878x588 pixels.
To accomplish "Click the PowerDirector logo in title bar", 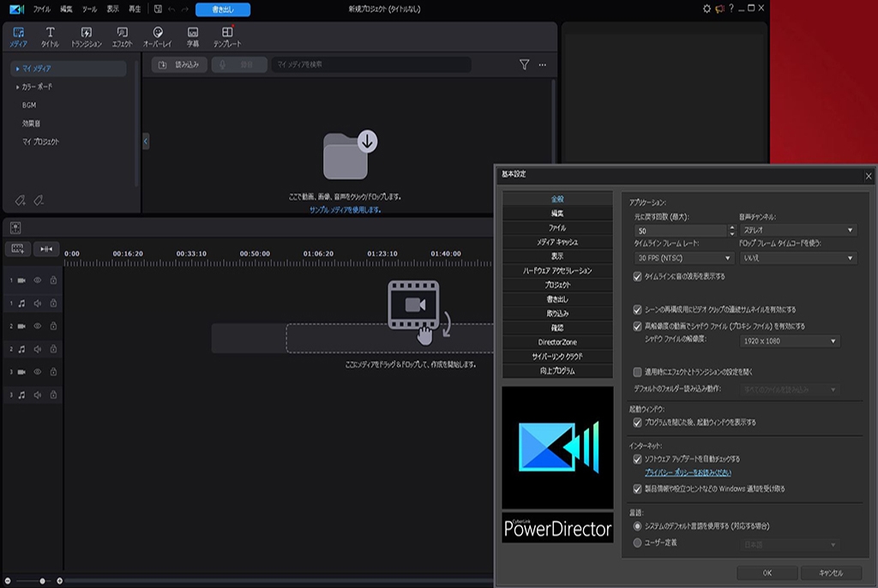I will 17,9.
